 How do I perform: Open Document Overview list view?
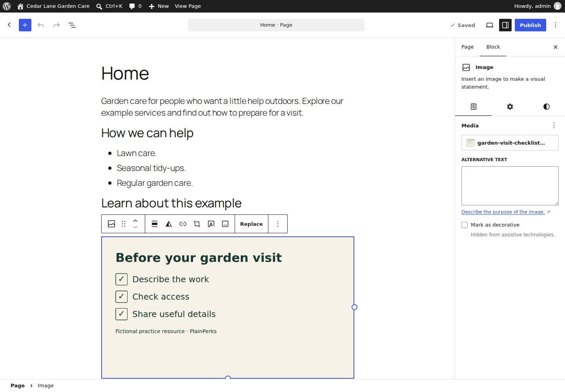coord(72,25)
